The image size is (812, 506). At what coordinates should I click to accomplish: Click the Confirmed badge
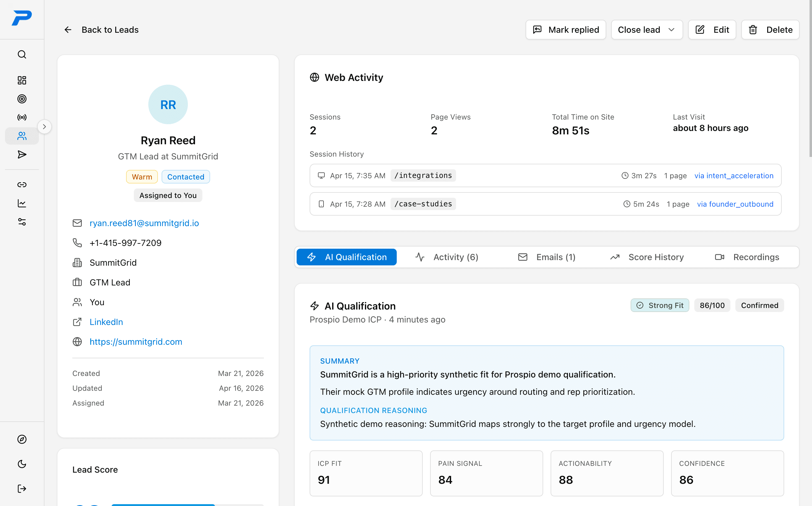click(759, 305)
